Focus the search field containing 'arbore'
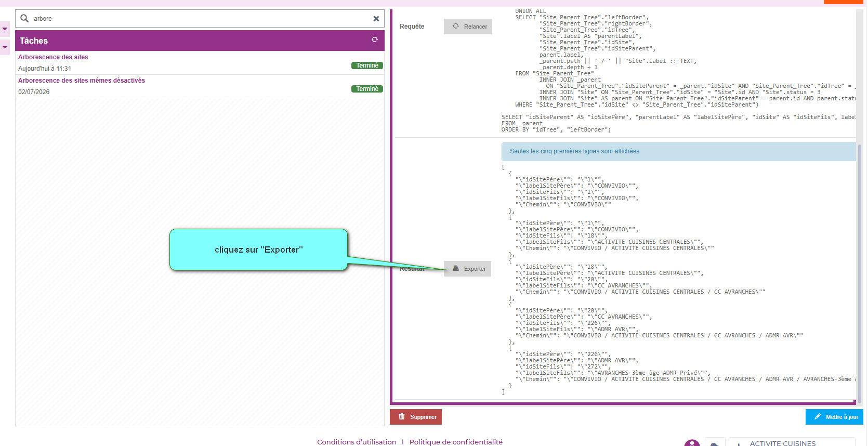868x446 pixels. (200, 19)
